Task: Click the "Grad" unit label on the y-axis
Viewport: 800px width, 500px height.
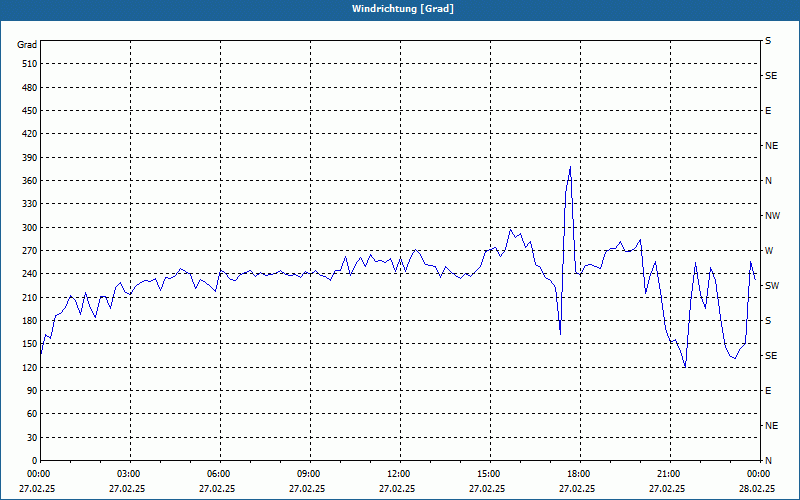Action: [x=27, y=45]
